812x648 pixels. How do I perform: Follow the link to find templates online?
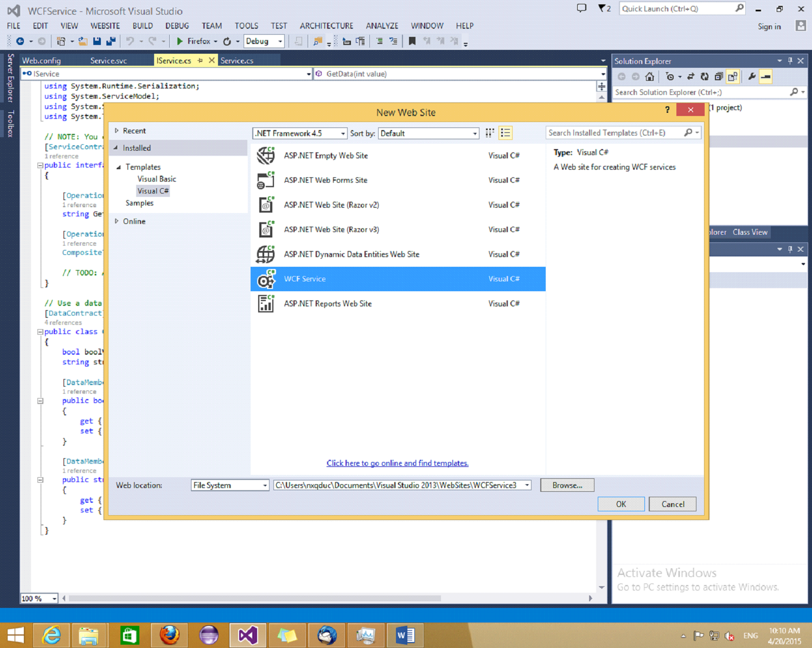(397, 463)
